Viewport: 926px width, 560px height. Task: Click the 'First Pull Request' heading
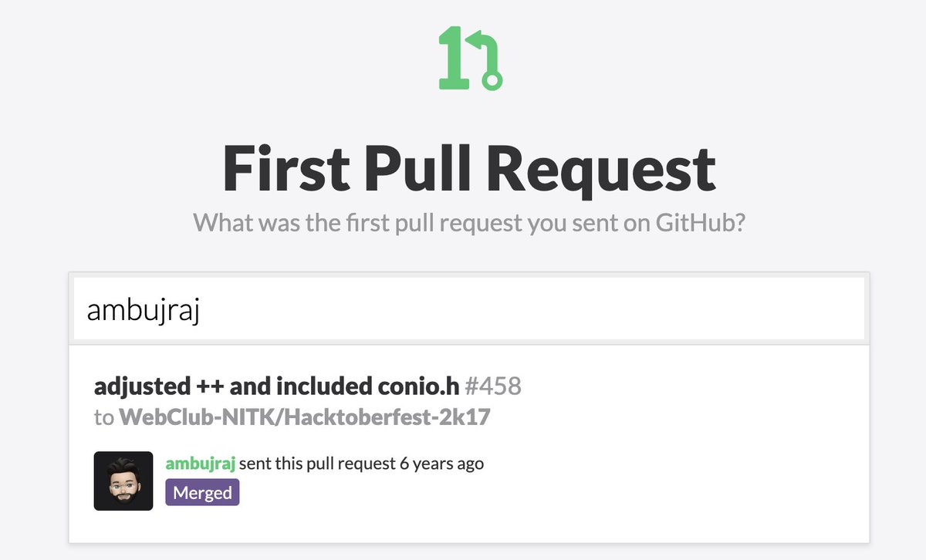coord(469,169)
